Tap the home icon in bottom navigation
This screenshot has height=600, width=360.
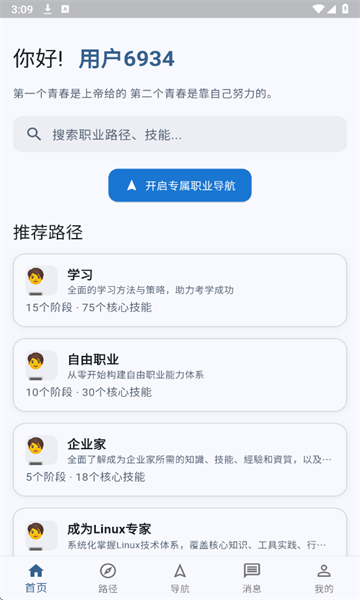pyautogui.click(x=36, y=571)
